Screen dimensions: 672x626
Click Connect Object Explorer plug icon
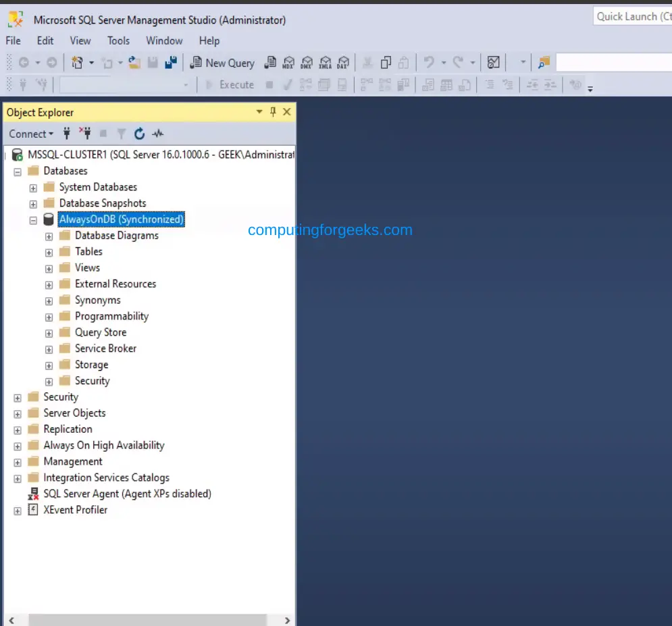[x=67, y=134]
